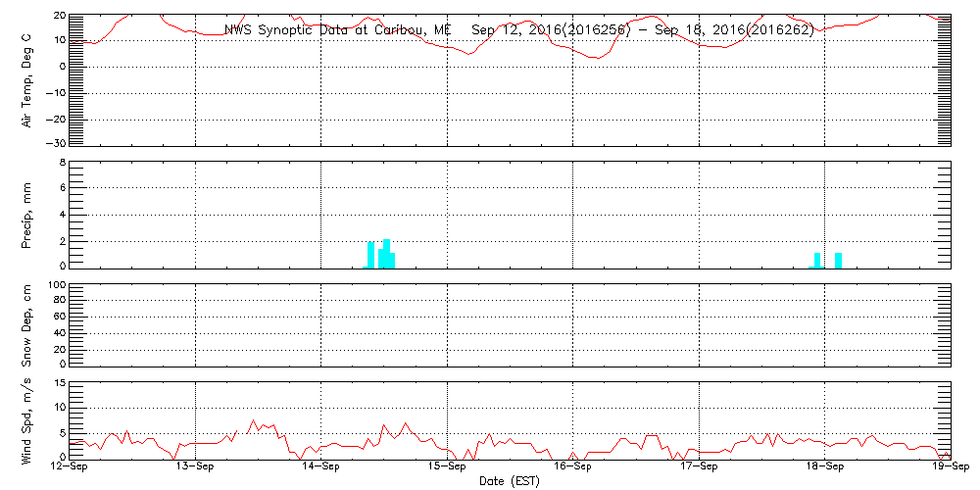The width and height of the screenshot is (980, 490).
Task: Select the 18-Sep date tick label
Action: [x=824, y=467]
